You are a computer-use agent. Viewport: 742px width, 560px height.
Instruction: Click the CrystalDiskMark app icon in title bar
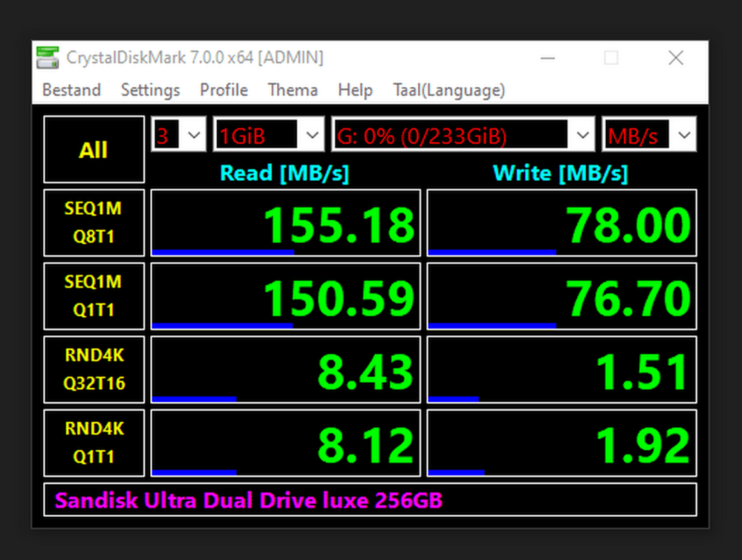click(x=47, y=57)
